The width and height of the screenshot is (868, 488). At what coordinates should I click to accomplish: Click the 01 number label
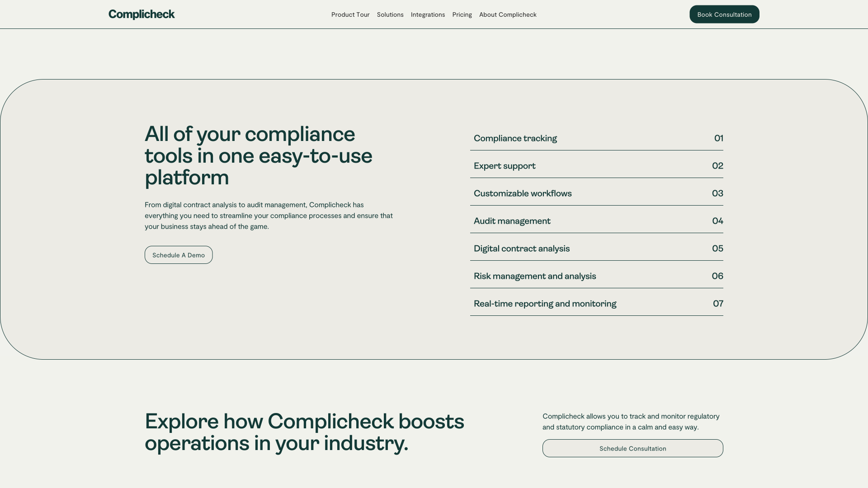tap(718, 138)
